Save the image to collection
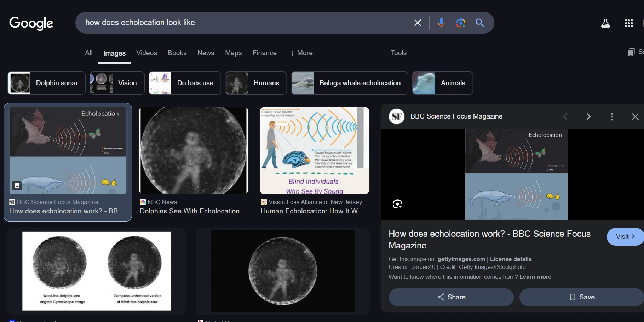The image size is (644, 322). point(581,297)
